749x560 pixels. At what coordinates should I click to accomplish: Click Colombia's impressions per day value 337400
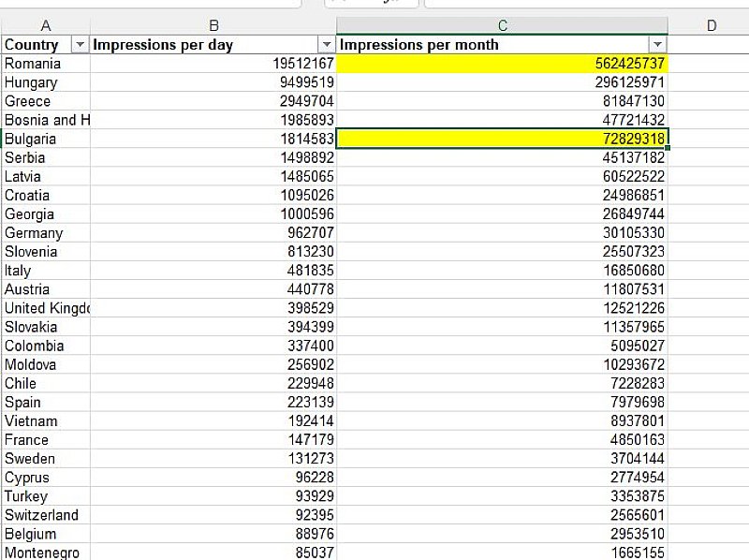coord(213,346)
